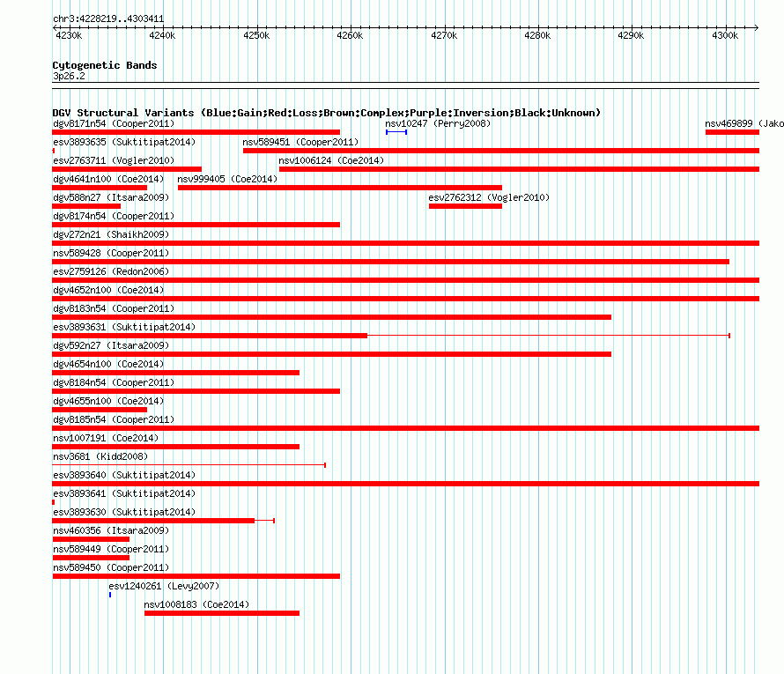Click the nsv589451 (Cooper2011) label
This screenshot has width=784, height=674.
click(300, 142)
